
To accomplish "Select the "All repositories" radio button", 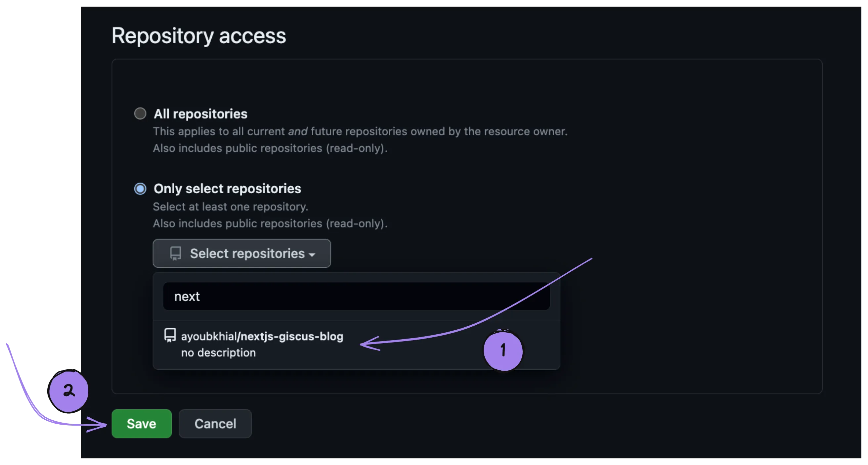I will (x=140, y=114).
